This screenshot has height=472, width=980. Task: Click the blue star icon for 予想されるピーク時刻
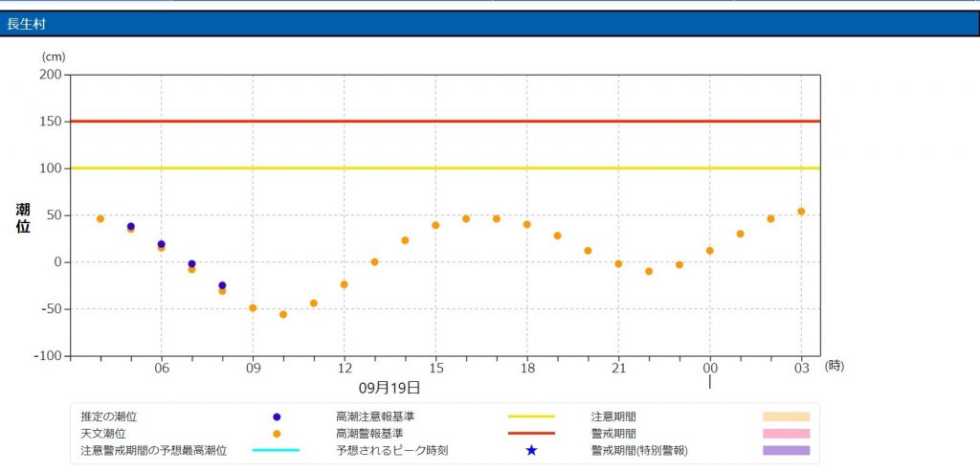[x=531, y=450]
